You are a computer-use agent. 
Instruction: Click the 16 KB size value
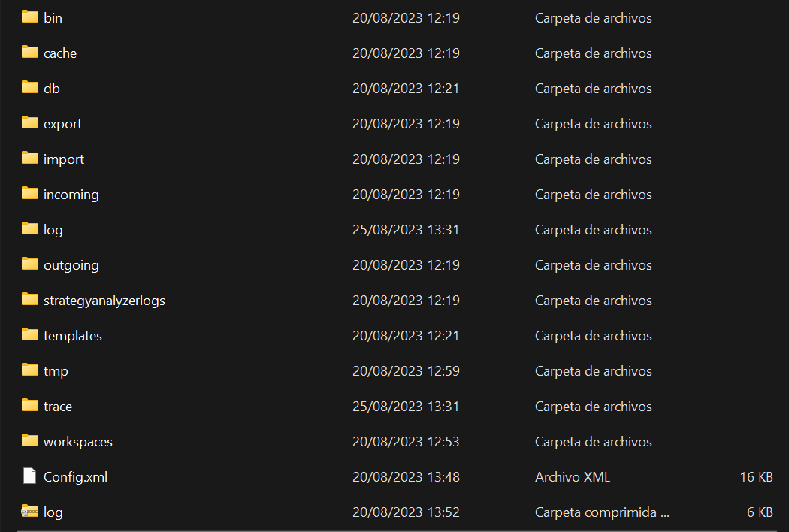[755, 477]
